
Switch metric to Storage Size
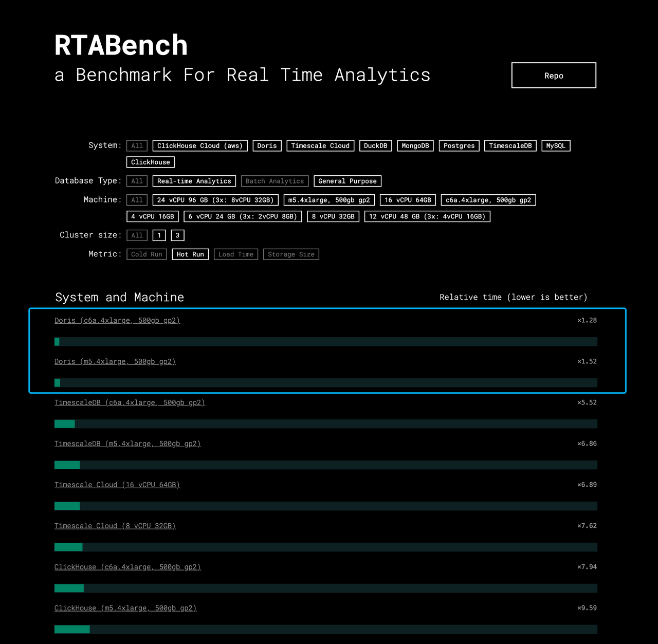coord(291,254)
